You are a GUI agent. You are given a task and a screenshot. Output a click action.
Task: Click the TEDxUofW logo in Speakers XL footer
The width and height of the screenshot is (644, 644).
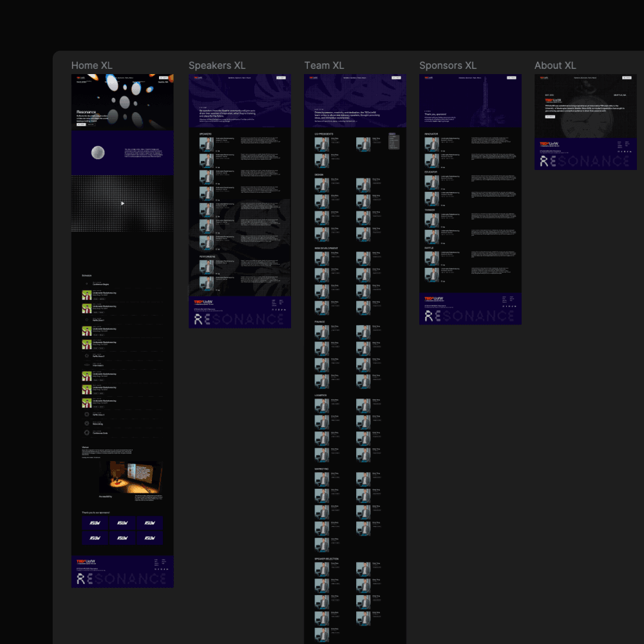click(204, 302)
